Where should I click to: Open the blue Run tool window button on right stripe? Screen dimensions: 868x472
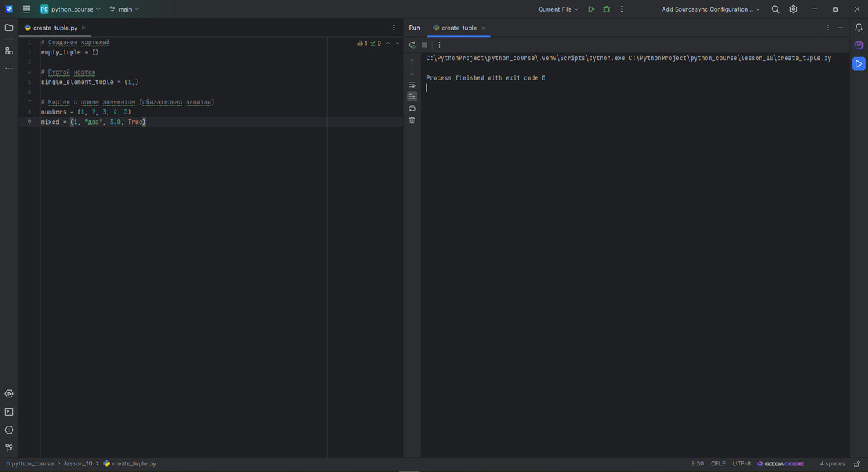(x=859, y=64)
